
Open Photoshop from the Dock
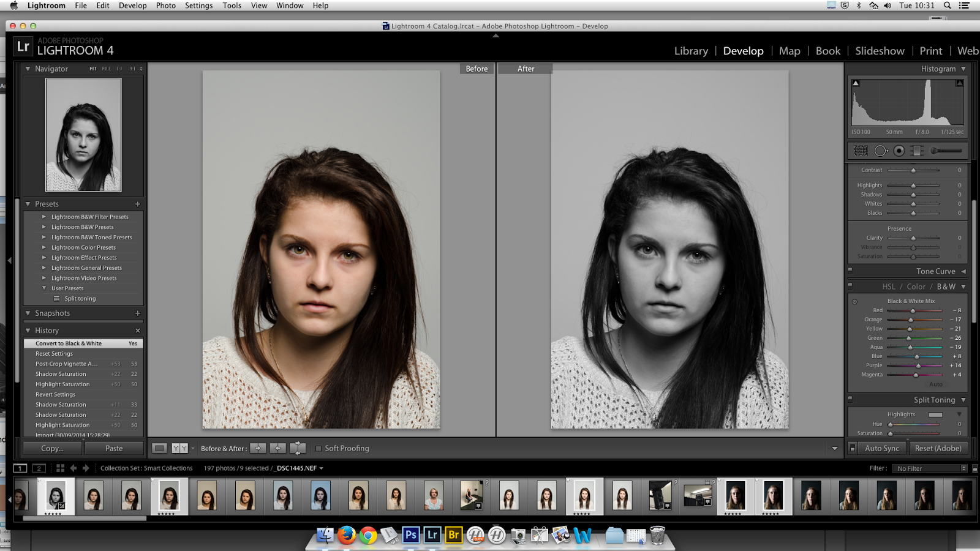coord(411,534)
